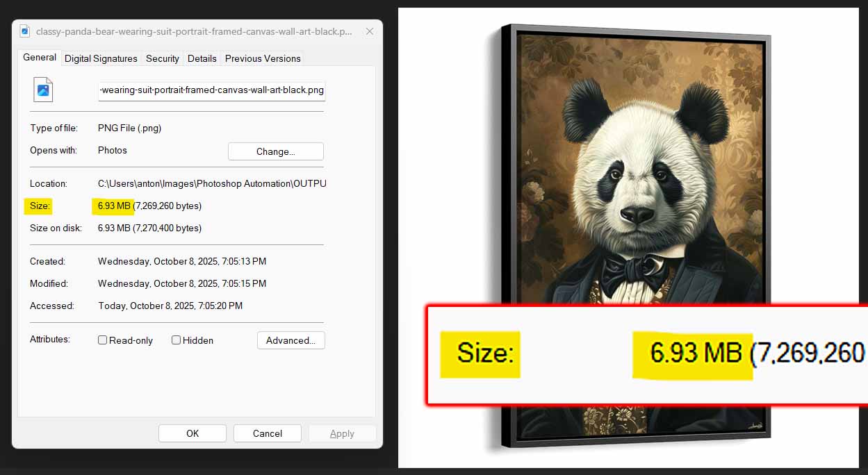868x475 pixels.
Task: Enable the Hidden attribute checkbox
Action: click(x=176, y=340)
